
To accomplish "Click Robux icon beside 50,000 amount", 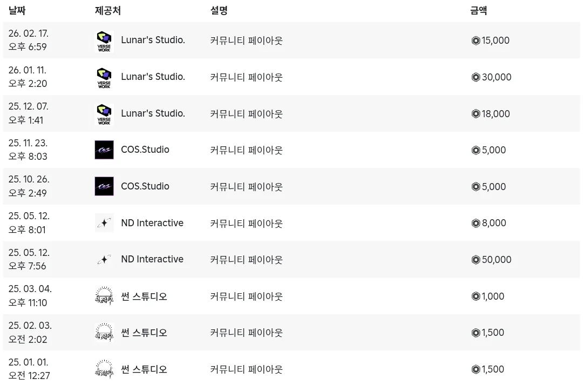I will point(476,260).
